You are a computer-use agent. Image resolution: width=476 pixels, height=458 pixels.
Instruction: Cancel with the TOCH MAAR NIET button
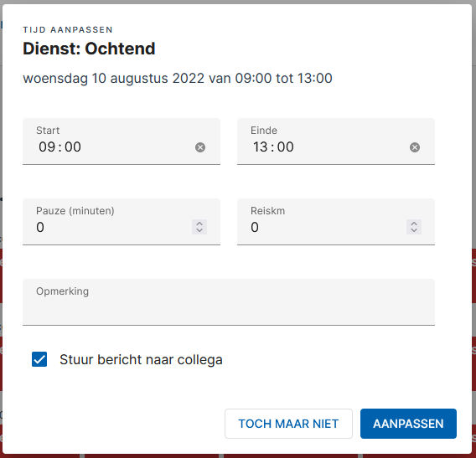pos(288,424)
